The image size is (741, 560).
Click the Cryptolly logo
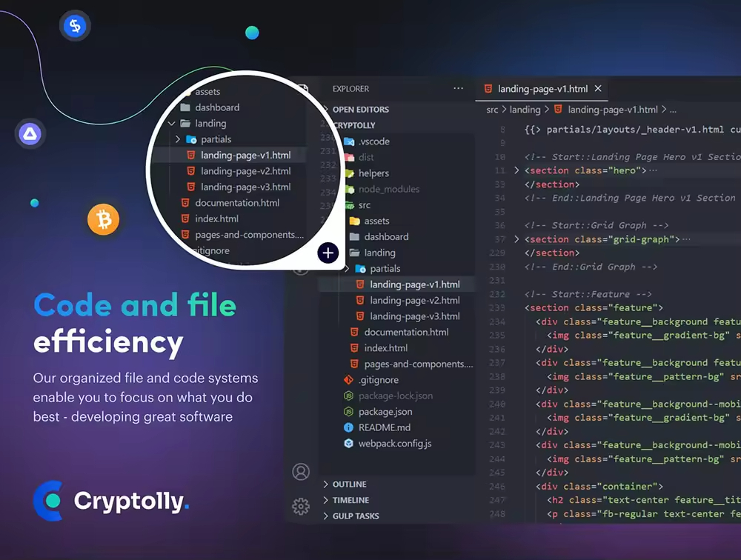pos(111,501)
